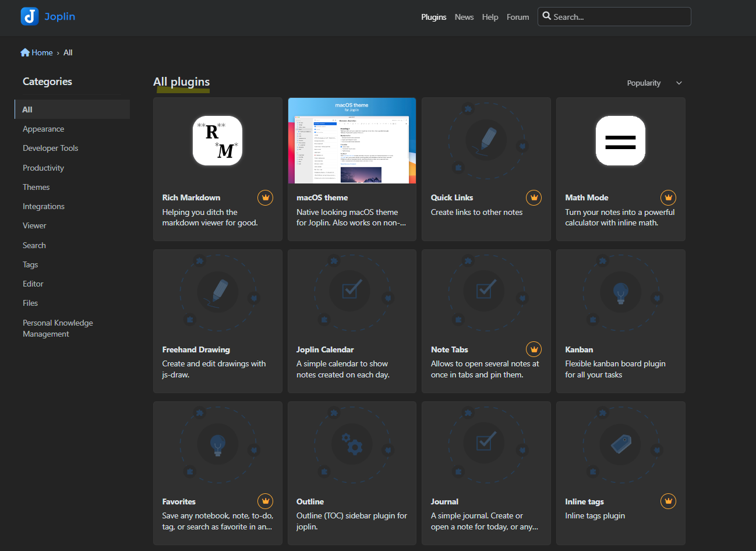Screen dimensions: 756x551
Task: Go to Home via breadcrumb link
Action: click(x=42, y=52)
